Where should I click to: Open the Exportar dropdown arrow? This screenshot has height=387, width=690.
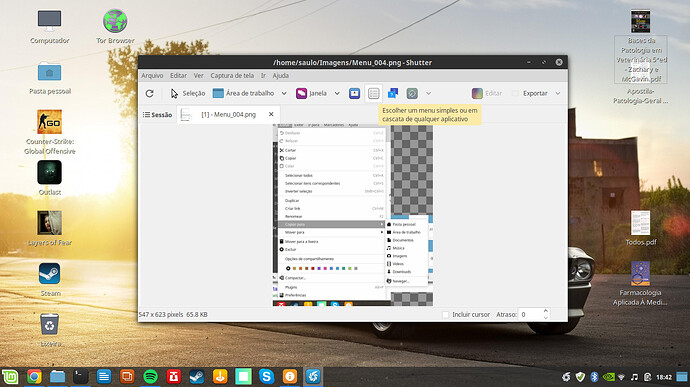(x=558, y=93)
